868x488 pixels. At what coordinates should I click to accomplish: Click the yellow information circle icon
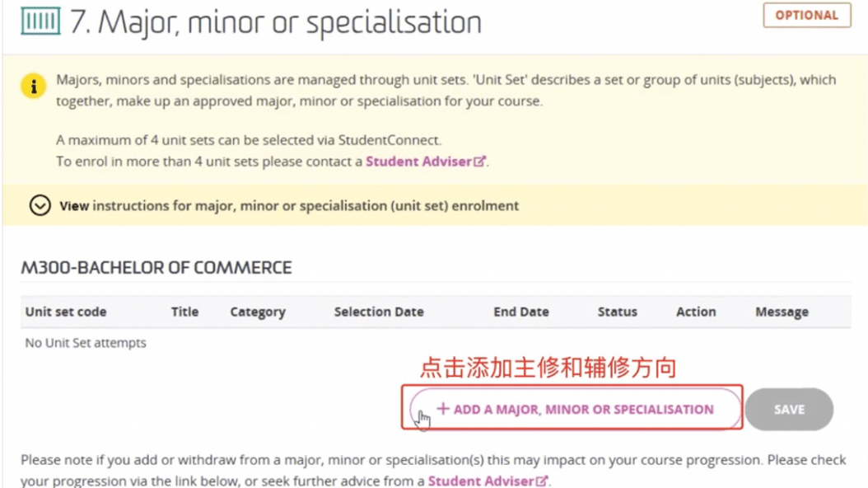[34, 85]
